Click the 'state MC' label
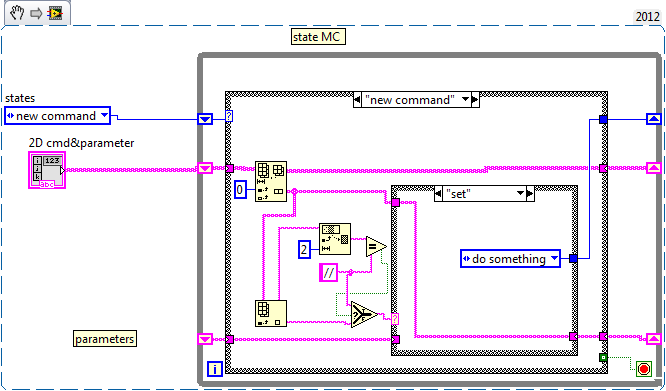The image size is (666, 391). coord(318,37)
